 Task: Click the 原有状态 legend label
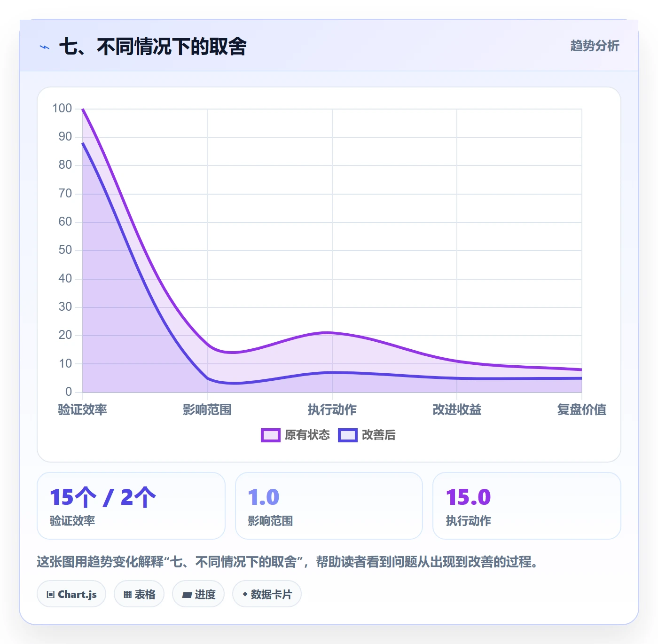click(307, 435)
